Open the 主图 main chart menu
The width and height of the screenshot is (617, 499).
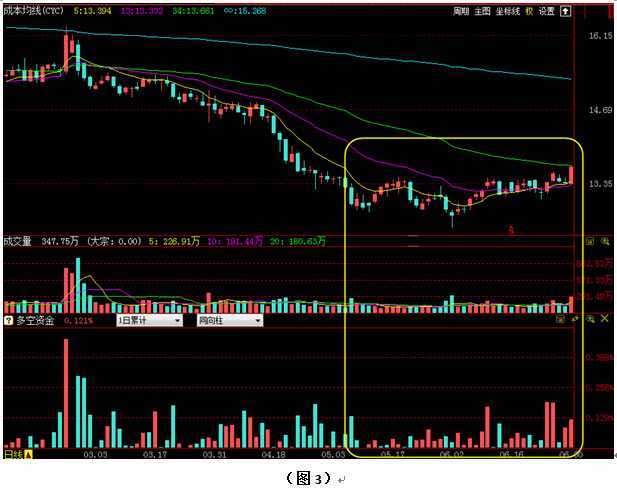(483, 11)
